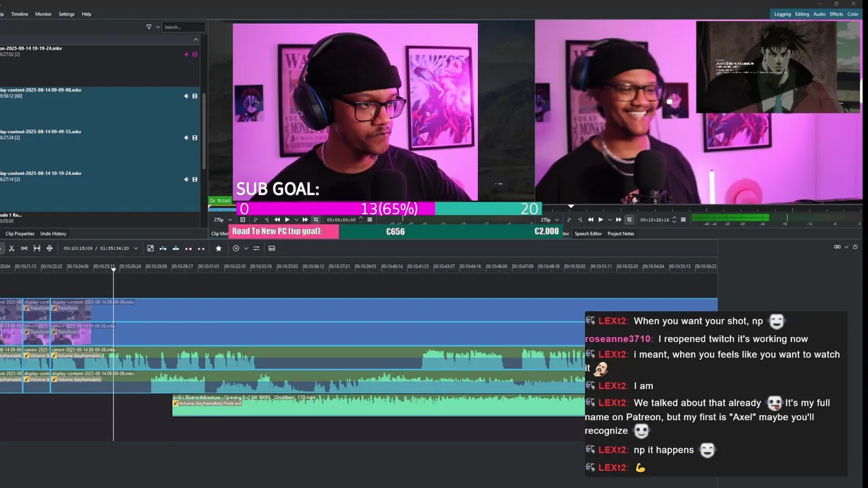Image resolution: width=868 pixels, height=488 pixels.
Task: Click the project bin search field
Action: pos(183,27)
